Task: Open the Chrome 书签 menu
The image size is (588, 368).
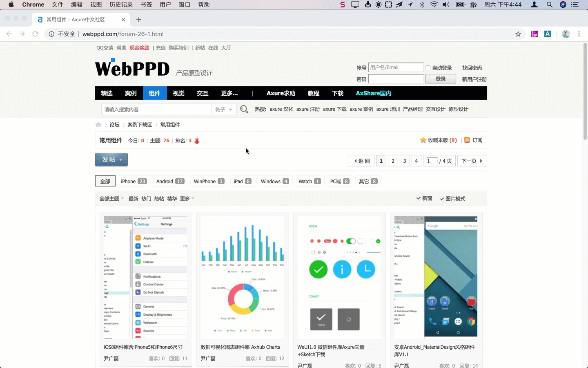Action: 146,4
